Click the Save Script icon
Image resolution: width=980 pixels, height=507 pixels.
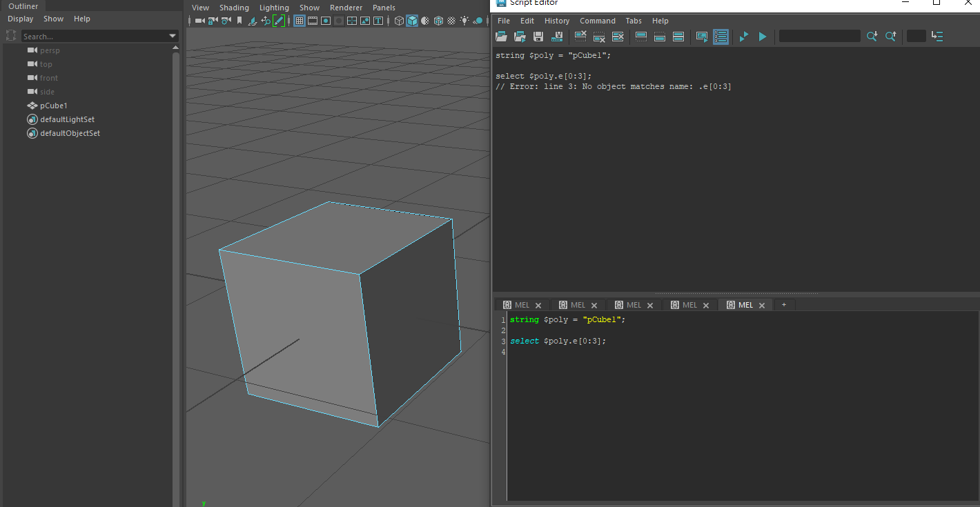(x=538, y=37)
